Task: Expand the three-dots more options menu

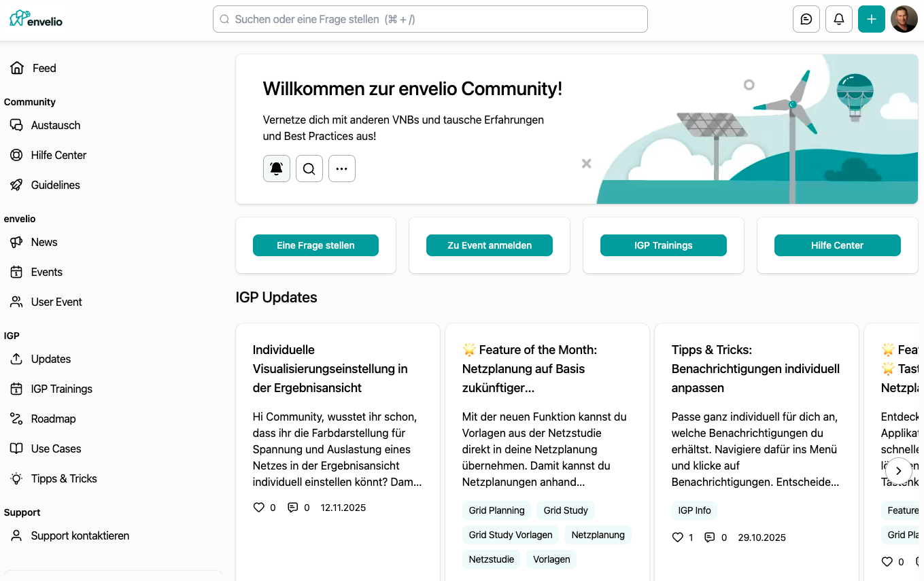Action: point(341,169)
